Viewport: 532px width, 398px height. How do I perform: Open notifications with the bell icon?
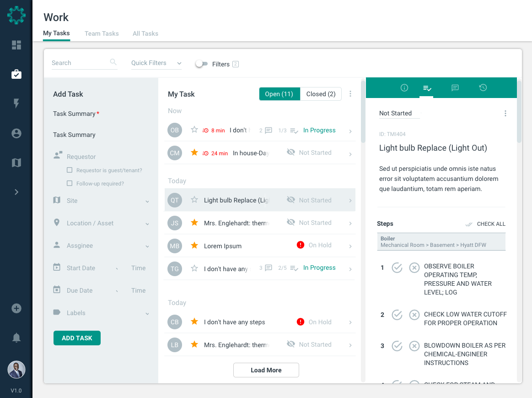pyautogui.click(x=16, y=338)
